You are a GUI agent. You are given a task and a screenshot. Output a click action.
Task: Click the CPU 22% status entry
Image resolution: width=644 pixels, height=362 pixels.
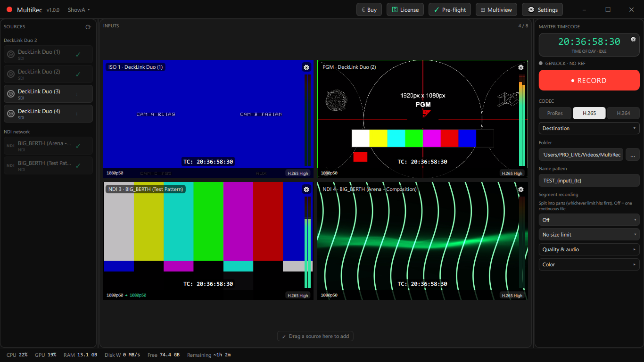tap(17, 355)
